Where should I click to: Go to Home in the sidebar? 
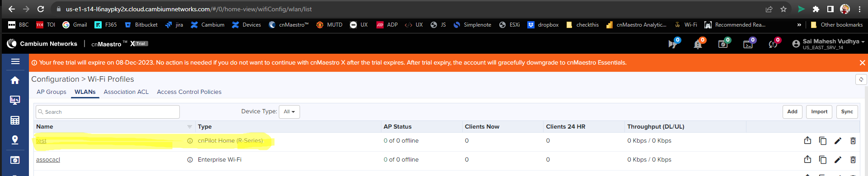click(15, 80)
